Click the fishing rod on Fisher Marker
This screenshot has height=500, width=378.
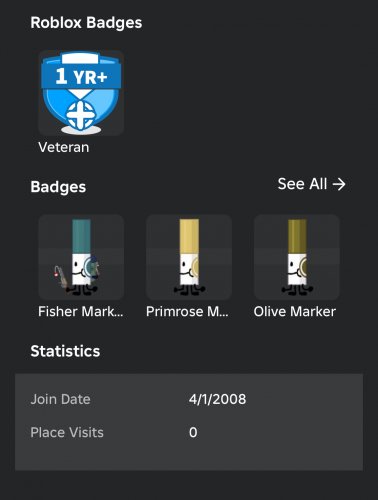click(61, 276)
